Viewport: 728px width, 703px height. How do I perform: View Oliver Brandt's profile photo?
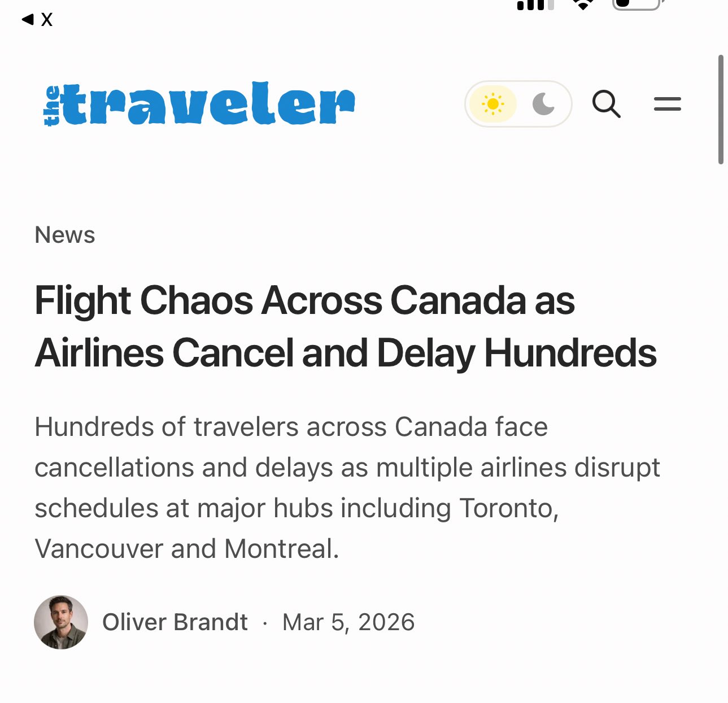point(61,622)
